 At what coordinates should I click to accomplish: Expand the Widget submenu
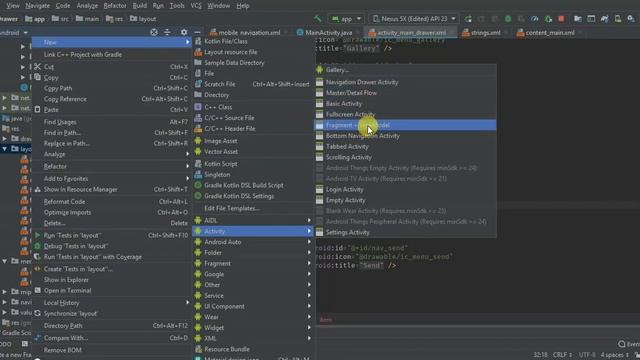[x=309, y=328]
